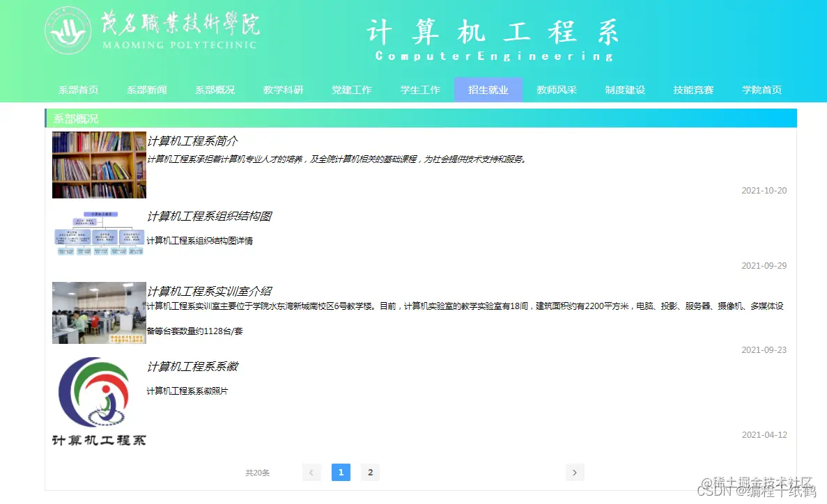The height and width of the screenshot is (504, 827).
Task: Click the 计算机工程系 banner title
Action: [493, 31]
